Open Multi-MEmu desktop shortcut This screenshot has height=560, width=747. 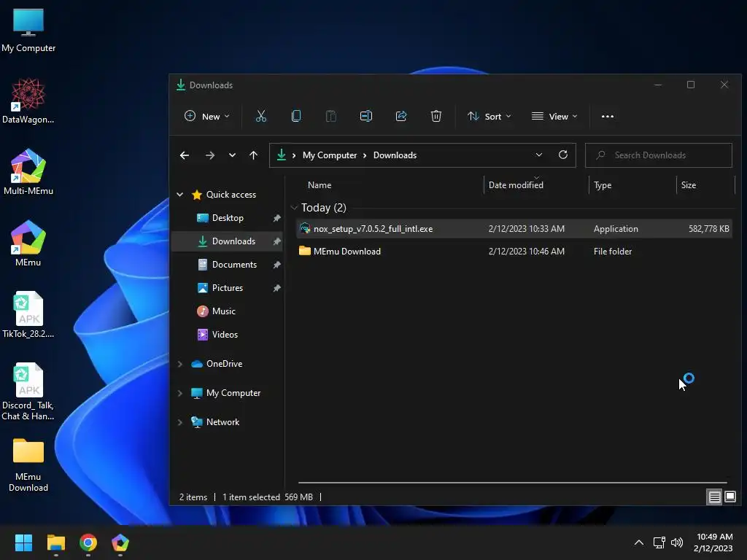(28, 172)
